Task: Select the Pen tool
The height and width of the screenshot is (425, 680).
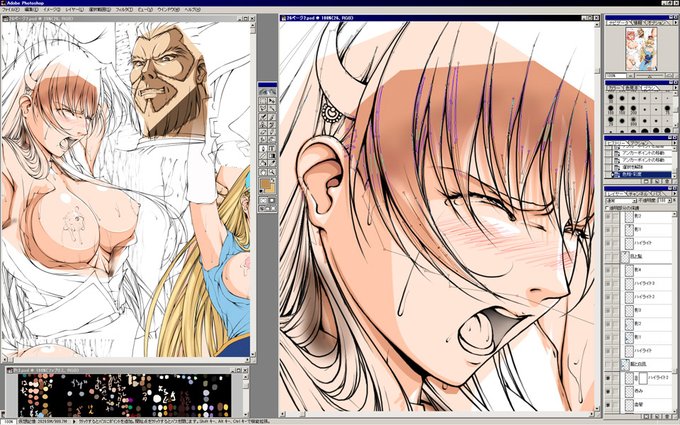Action: click(x=263, y=148)
